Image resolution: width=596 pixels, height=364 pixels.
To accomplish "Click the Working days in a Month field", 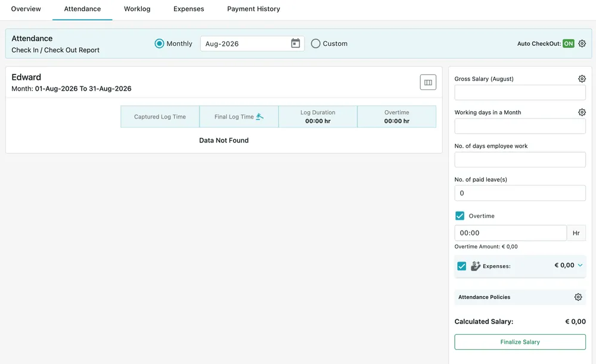I will (x=520, y=126).
